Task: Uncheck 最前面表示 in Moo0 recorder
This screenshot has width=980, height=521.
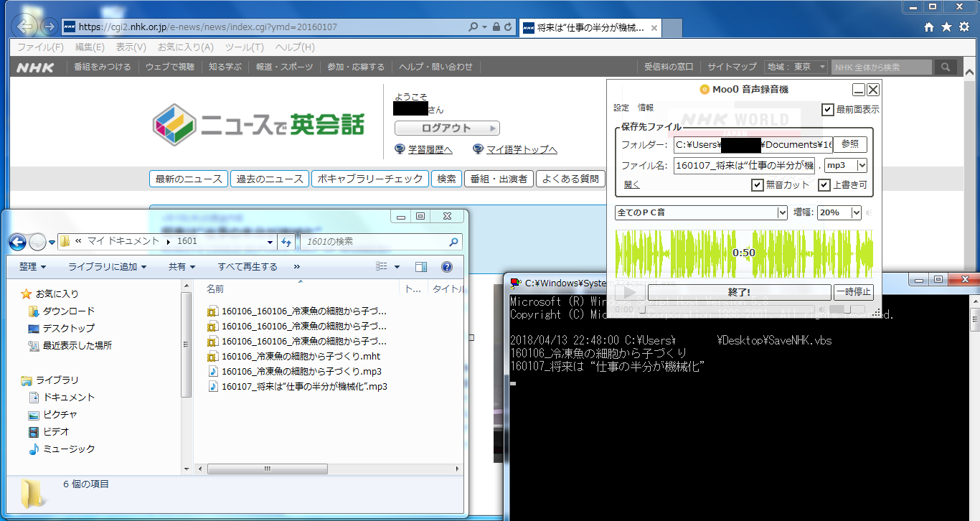Action: (x=828, y=110)
